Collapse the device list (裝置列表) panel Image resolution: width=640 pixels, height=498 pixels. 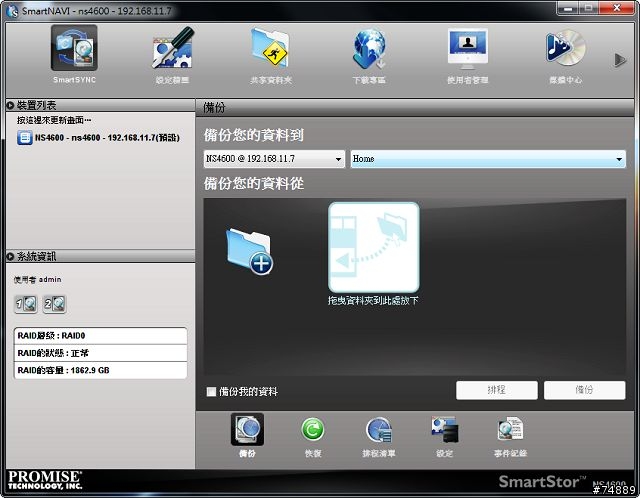(x=10, y=105)
